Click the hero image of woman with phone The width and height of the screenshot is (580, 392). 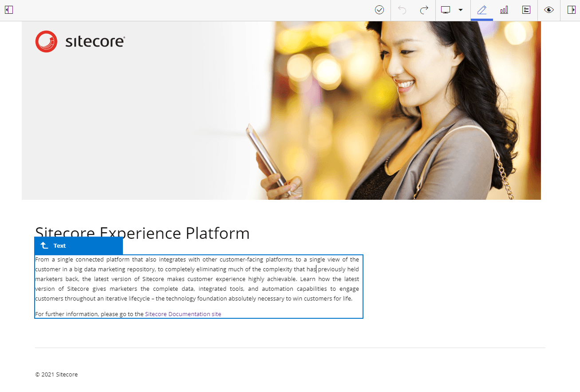(x=281, y=111)
